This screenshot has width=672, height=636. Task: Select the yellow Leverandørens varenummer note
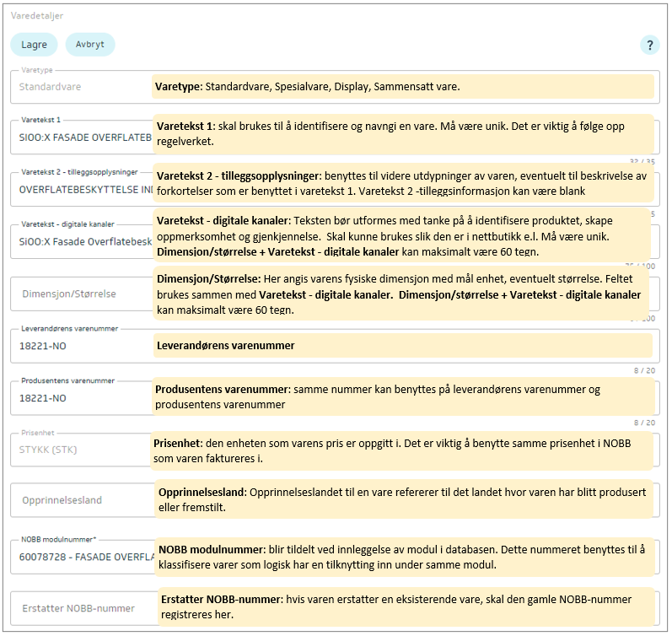point(403,345)
